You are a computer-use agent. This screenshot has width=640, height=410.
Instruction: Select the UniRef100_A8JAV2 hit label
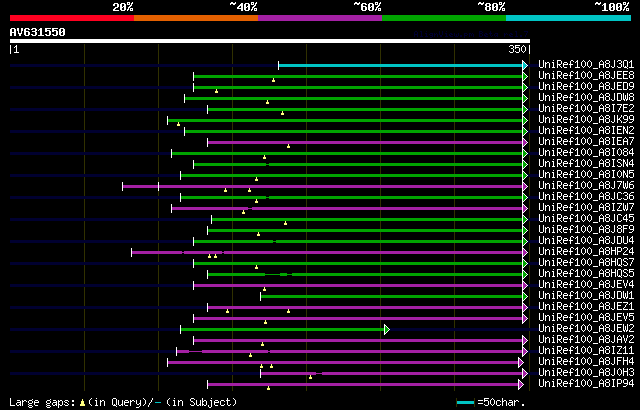click(586, 340)
